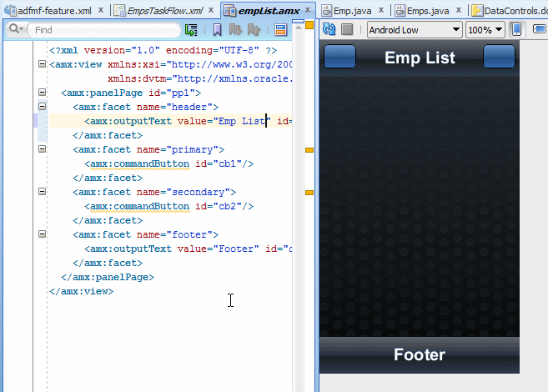The height and width of the screenshot is (392, 548).
Task: Select the empList.amx tab
Action: pos(269,11)
